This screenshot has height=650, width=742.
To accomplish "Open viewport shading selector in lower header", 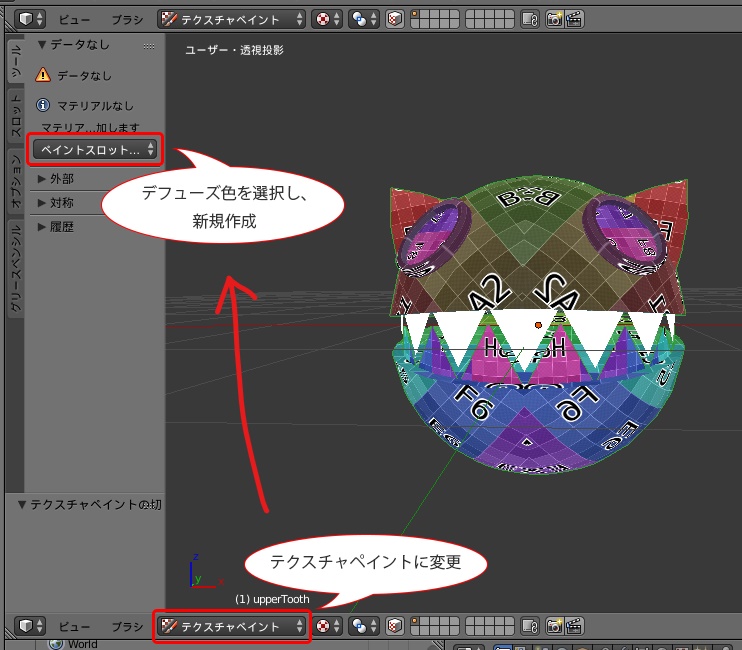I will pos(327,626).
